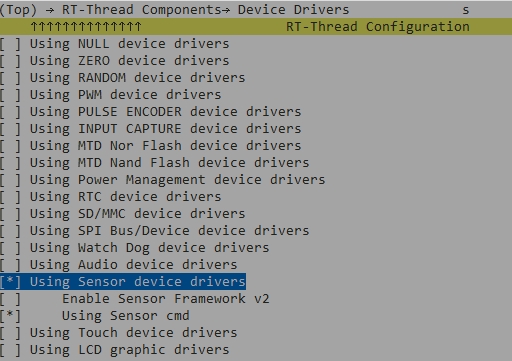Enable Using PWM device drivers
The image size is (512, 361).
[111, 95]
